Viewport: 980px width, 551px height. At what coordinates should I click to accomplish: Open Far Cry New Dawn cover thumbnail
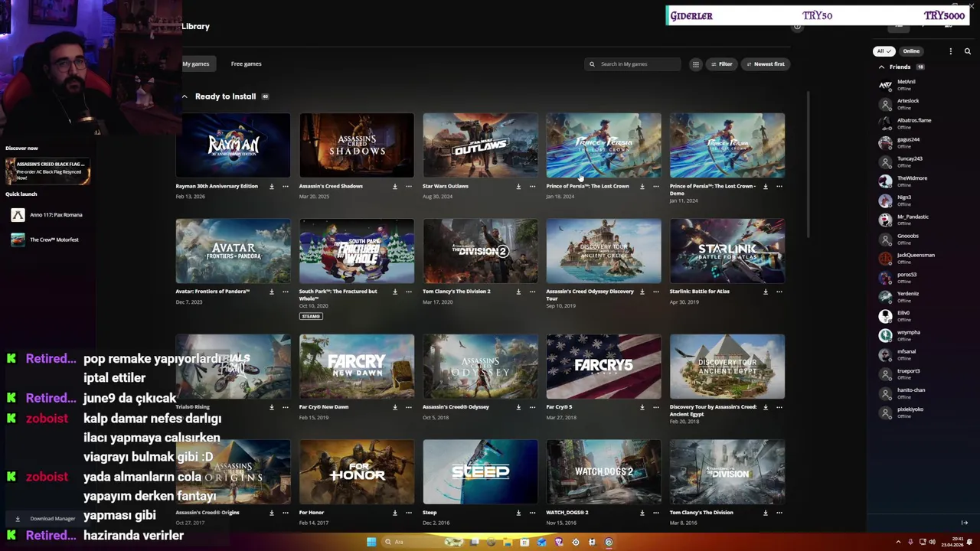coord(357,367)
